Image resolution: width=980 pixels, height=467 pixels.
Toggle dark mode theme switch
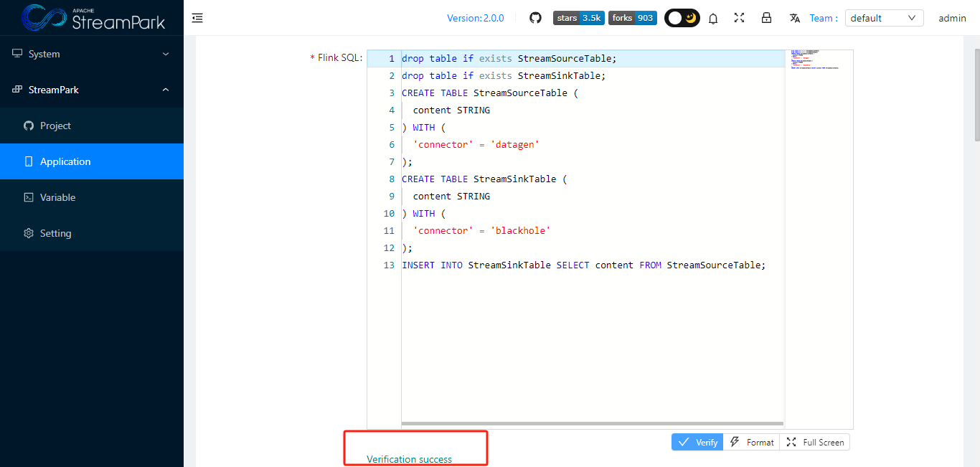click(x=682, y=18)
